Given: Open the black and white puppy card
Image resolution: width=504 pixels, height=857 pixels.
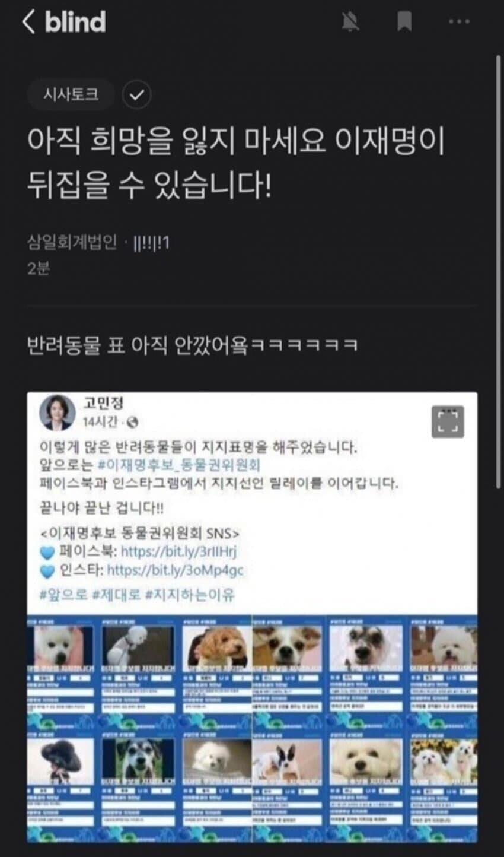Looking at the screenshot, I should tap(288, 786).
